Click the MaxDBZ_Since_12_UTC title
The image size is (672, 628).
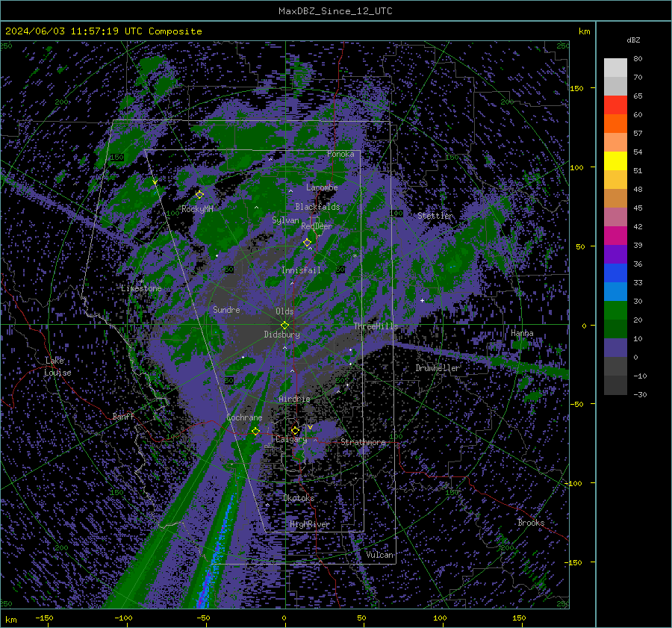point(335,11)
